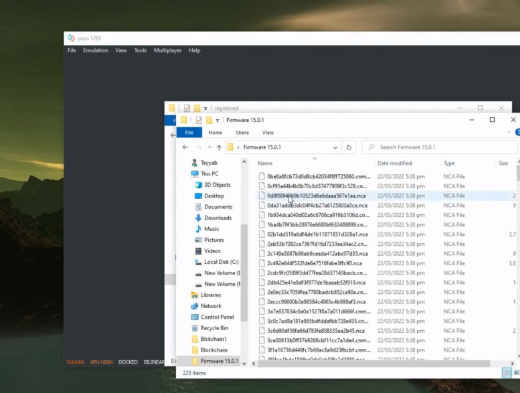Open the Emulation menu in yuzu
This screenshot has height=393, width=520.
tap(95, 50)
